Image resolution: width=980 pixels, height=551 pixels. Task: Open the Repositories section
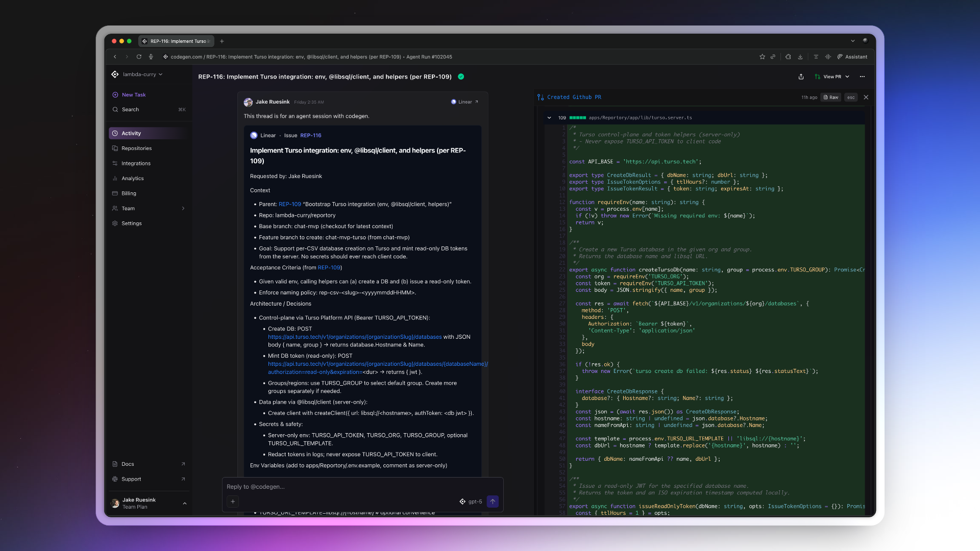(x=136, y=148)
